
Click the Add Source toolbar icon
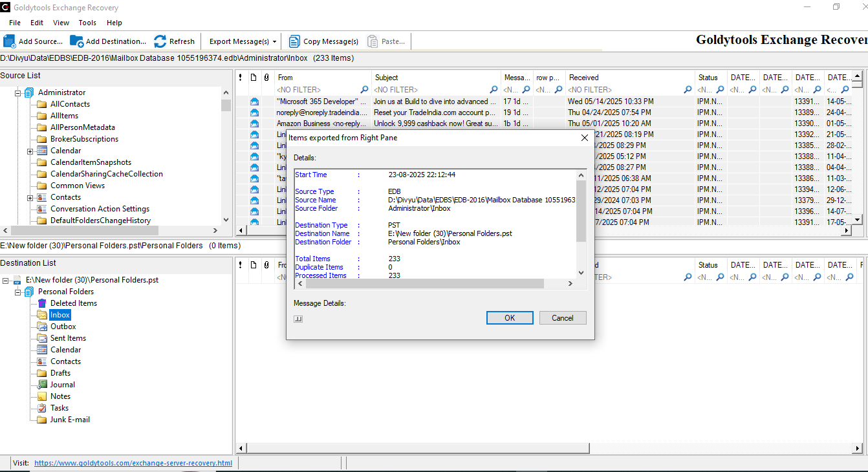tap(10, 41)
